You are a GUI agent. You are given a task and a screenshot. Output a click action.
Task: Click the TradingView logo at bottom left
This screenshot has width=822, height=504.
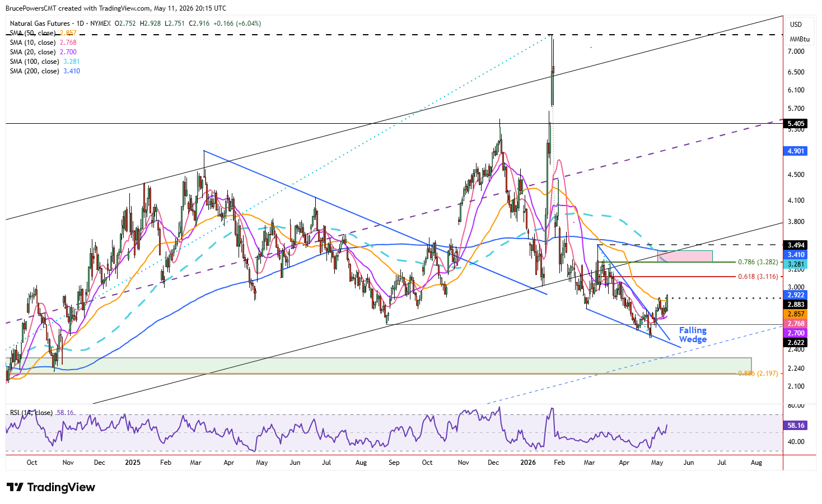(x=51, y=487)
